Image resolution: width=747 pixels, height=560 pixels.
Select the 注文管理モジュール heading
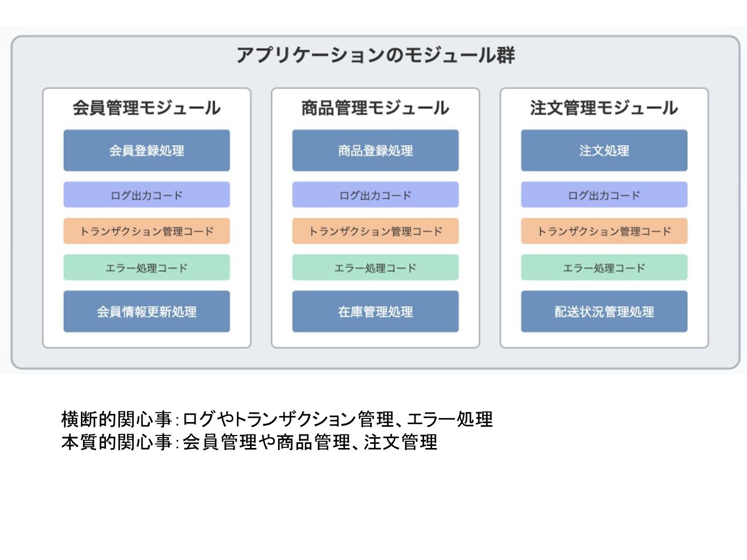pyautogui.click(x=604, y=108)
